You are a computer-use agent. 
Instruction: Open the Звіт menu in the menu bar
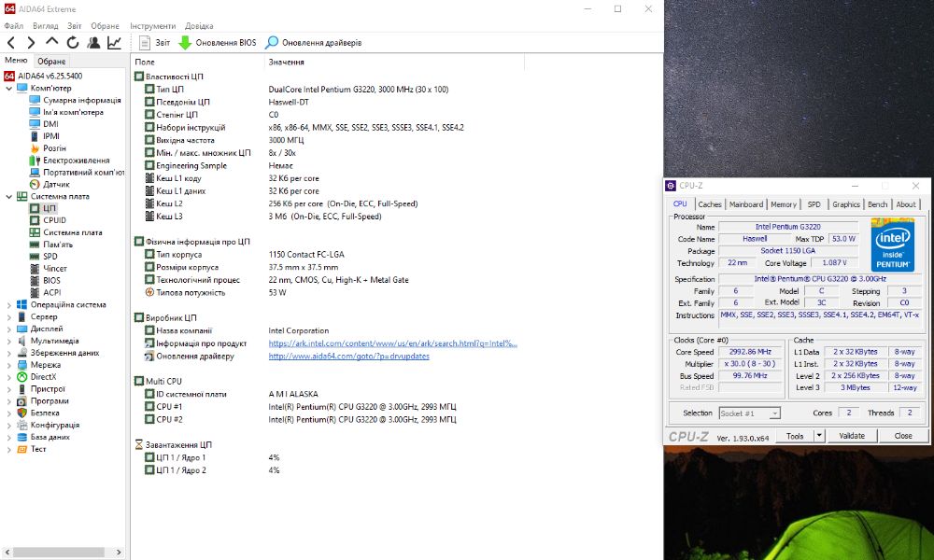coord(75,25)
